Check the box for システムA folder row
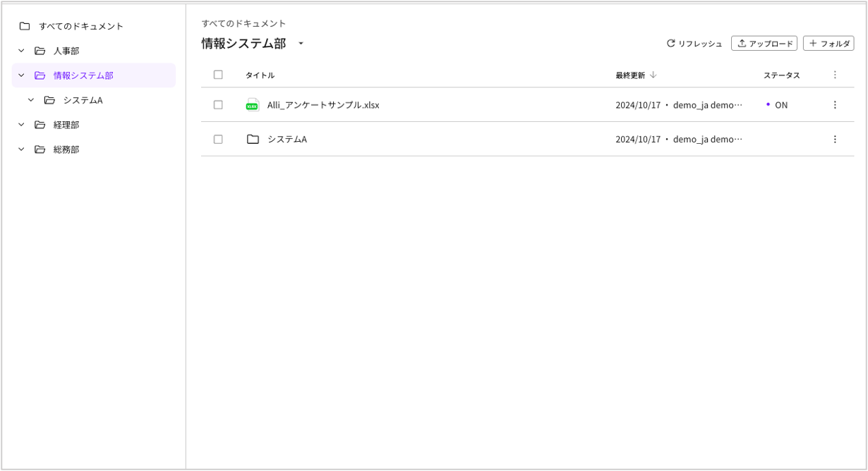Screen dimensions: 868x471 pyautogui.click(x=218, y=140)
